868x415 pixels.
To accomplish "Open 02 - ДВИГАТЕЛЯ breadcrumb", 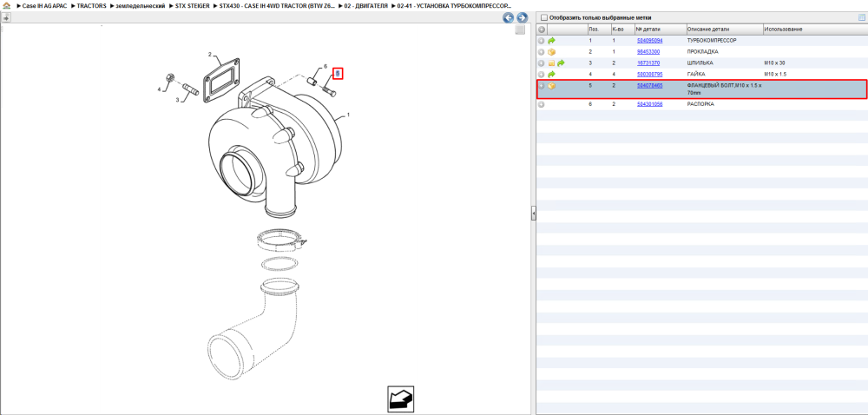I will pos(366,5).
